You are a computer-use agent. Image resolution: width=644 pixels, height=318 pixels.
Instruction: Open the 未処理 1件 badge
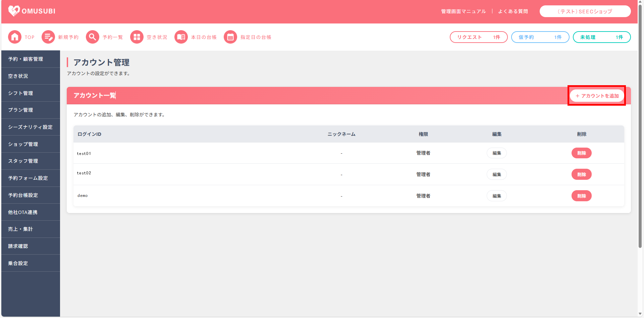[x=601, y=37]
